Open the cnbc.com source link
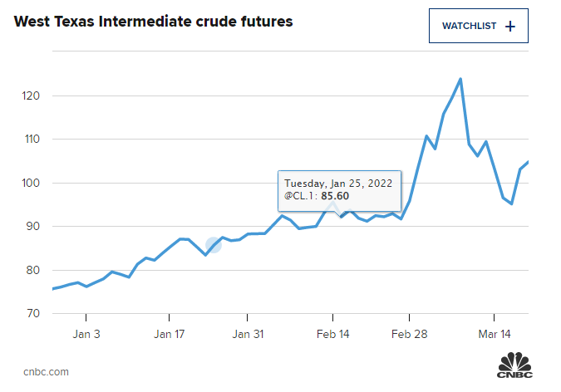 [x=47, y=371]
